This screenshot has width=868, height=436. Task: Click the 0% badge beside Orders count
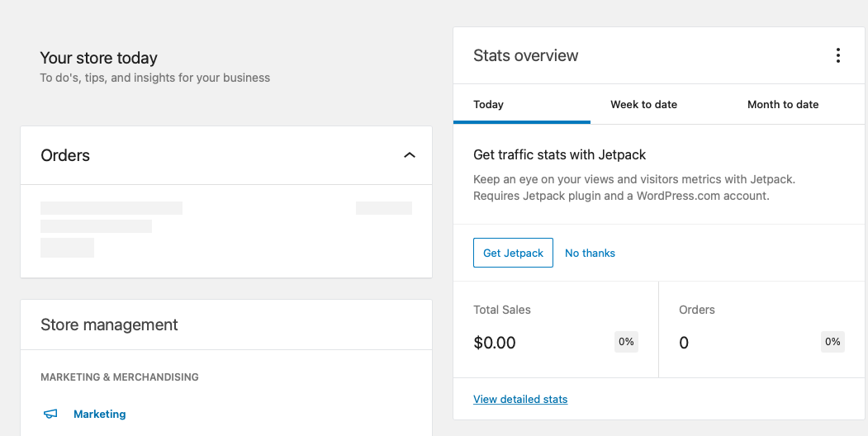832,342
